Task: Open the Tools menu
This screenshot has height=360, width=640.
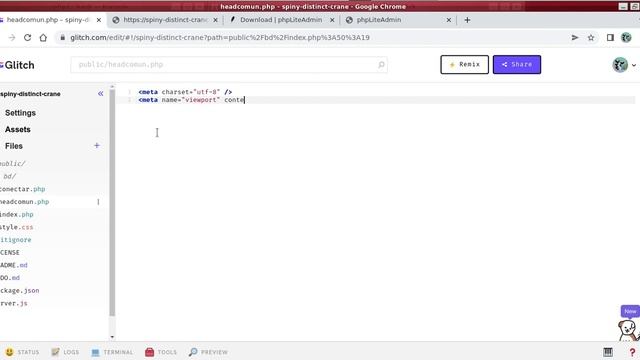Action: (x=161, y=352)
